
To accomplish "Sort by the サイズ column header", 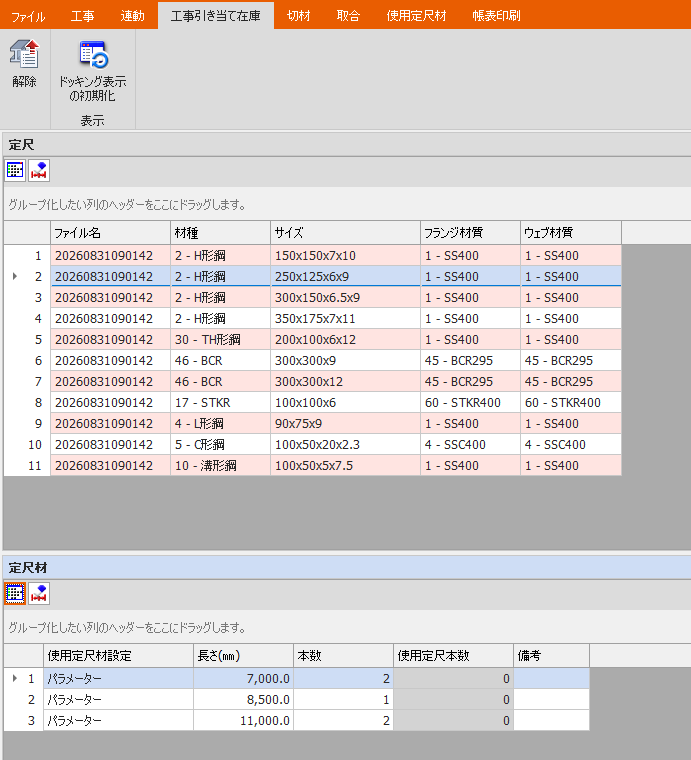I will click(x=345, y=233).
